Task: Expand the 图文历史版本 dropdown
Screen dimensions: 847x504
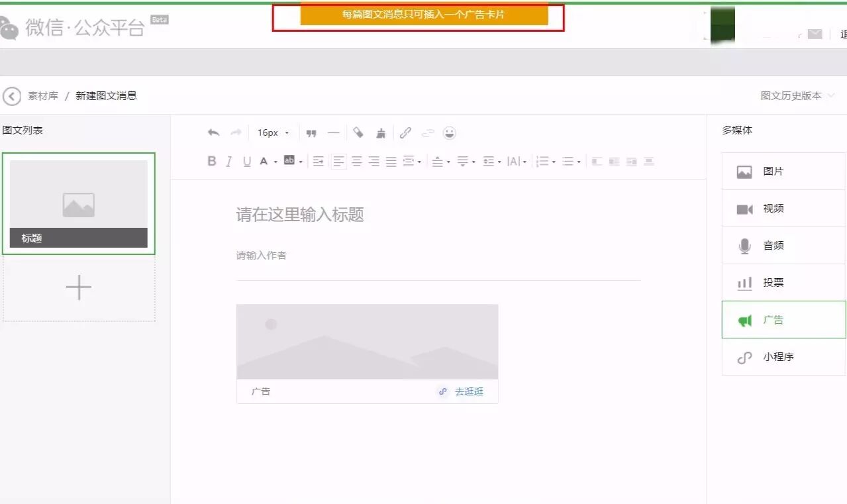Action: click(797, 96)
